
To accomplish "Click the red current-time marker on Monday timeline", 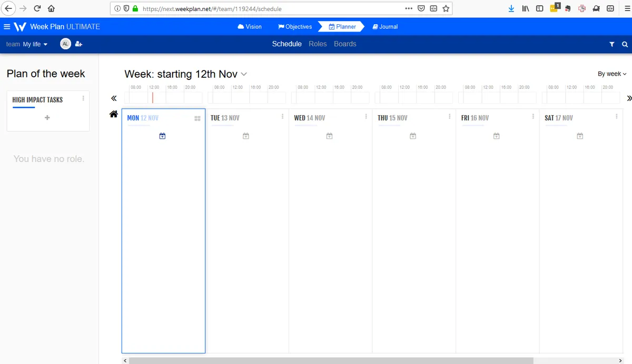I will click(x=153, y=98).
